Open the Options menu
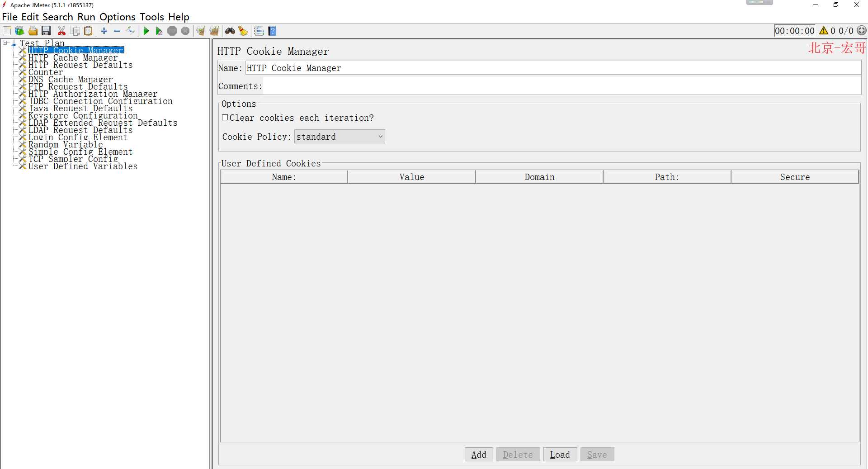Image resolution: width=868 pixels, height=469 pixels. (117, 17)
